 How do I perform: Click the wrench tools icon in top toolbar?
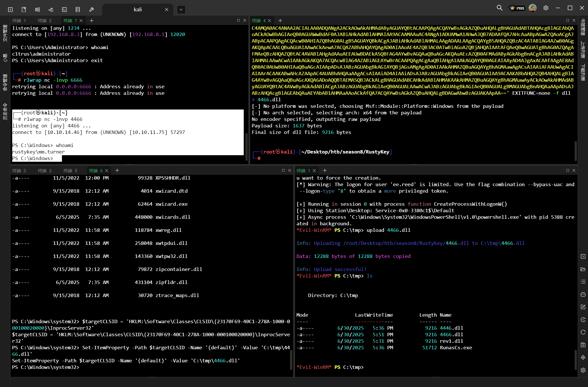(x=91, y=9)
